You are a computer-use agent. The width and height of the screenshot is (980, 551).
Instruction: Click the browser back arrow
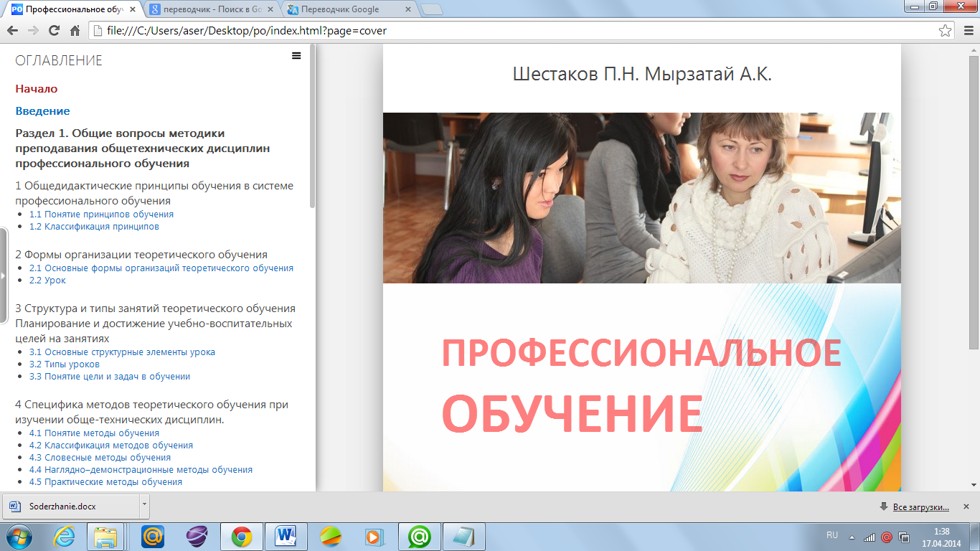[12, 31]
